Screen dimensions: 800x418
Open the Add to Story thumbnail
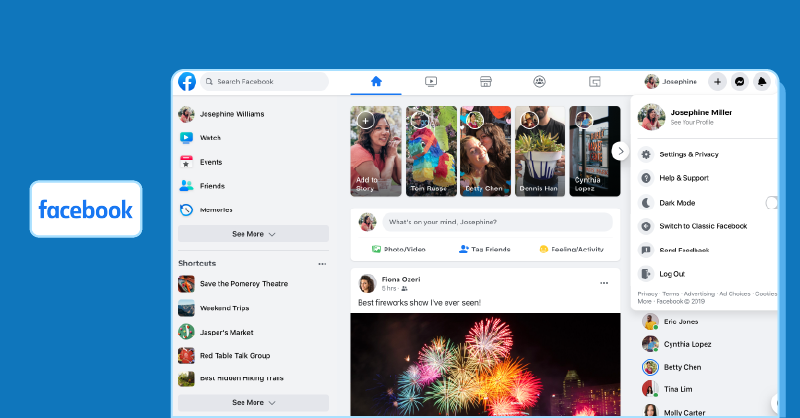tap(376, 152)
